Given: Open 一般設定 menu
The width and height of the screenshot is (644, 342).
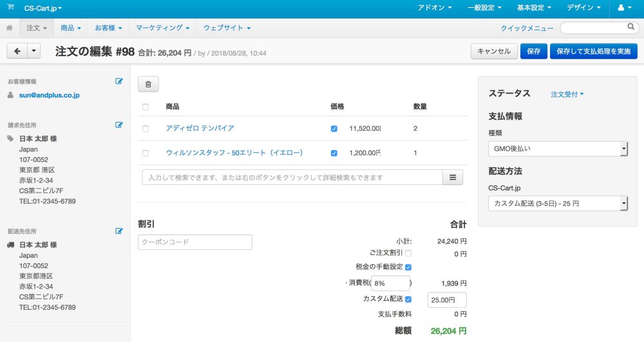Looking at the screenshot, I should click(484, 8).
